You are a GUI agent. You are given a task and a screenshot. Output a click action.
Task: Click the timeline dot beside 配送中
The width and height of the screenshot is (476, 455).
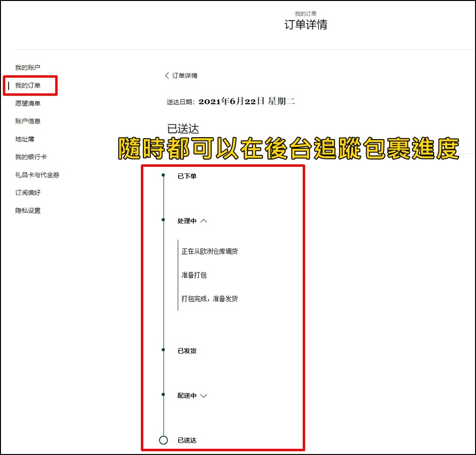coord(163,395)
